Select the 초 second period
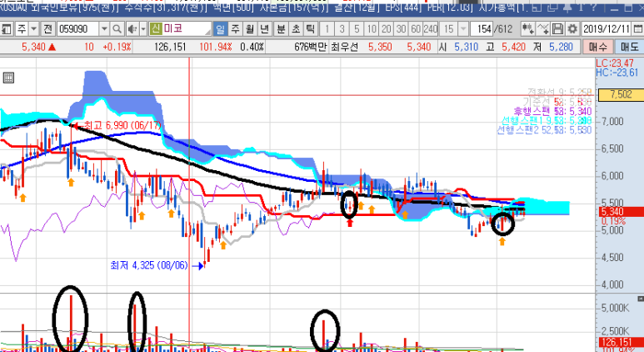Viewport: 644px width, 352px height. click(x=296, y=29)
